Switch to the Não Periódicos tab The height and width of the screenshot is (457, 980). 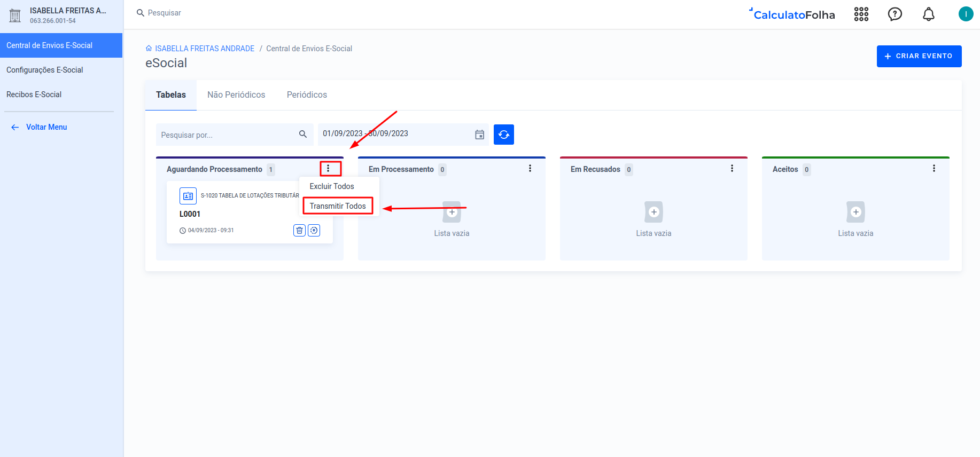(236, 95)
